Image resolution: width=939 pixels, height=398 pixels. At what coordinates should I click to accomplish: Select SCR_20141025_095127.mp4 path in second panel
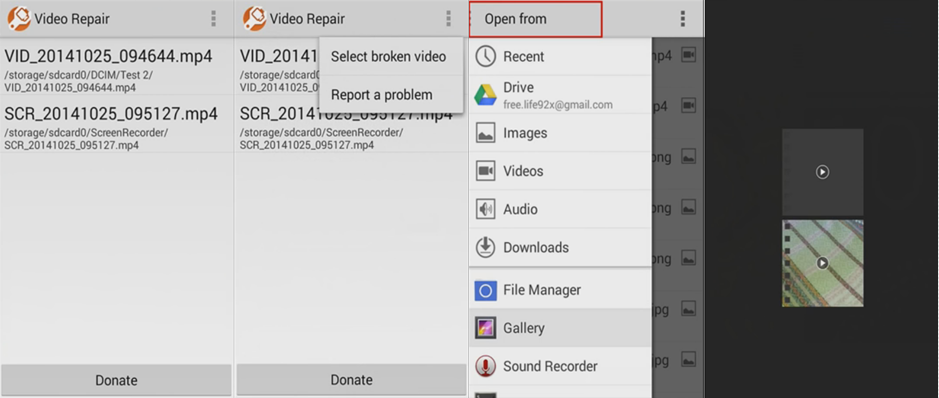[322, 138]
